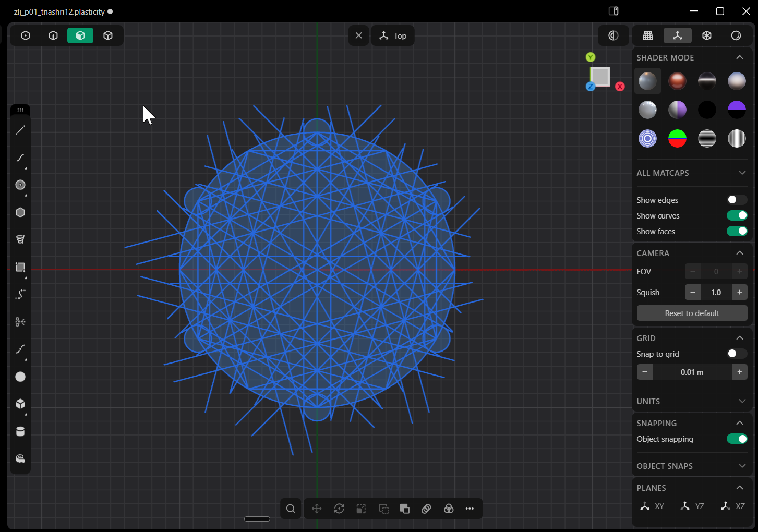Open the wireframe cube panel tab

(x=707, y=35)
